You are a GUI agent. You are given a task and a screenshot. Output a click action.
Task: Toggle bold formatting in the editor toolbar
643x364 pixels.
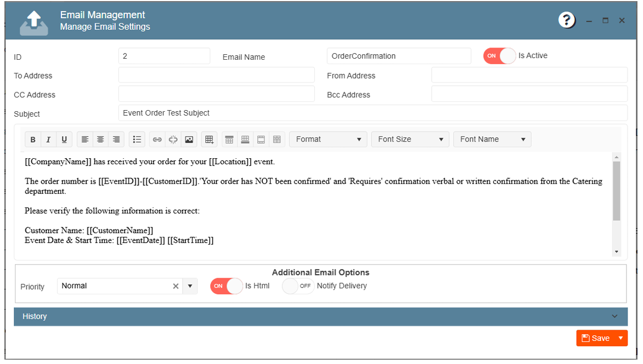pyautogui.click(x=33, y=140)
